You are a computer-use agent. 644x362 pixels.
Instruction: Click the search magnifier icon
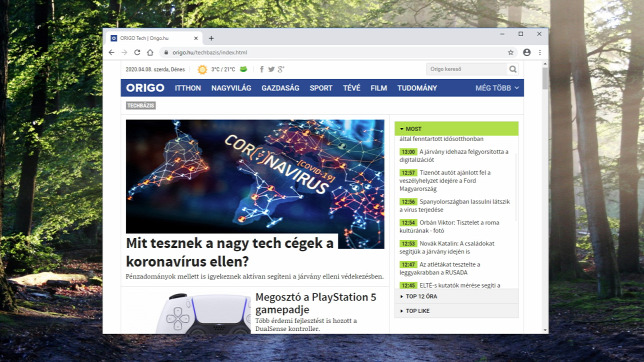click(x=513, y=69)
